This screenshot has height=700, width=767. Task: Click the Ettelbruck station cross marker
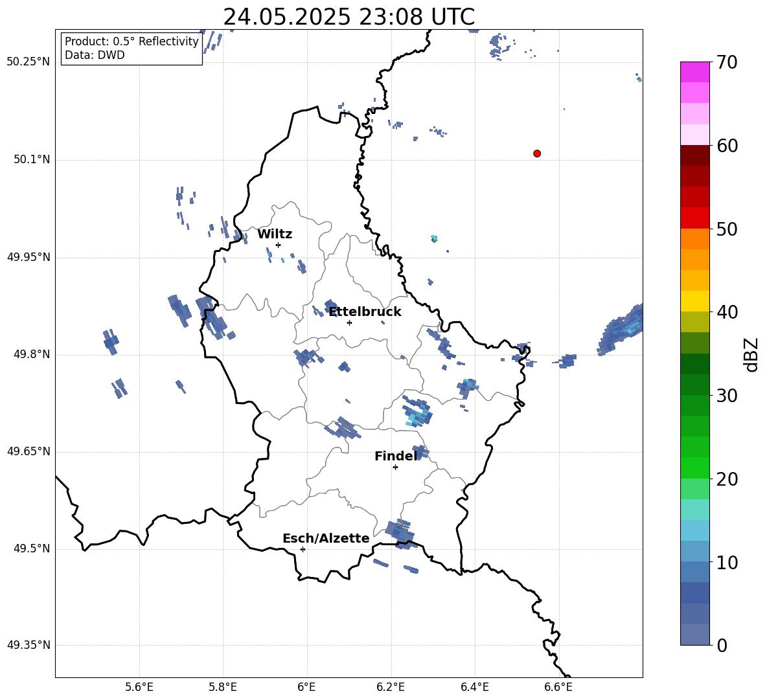[349, 322]
